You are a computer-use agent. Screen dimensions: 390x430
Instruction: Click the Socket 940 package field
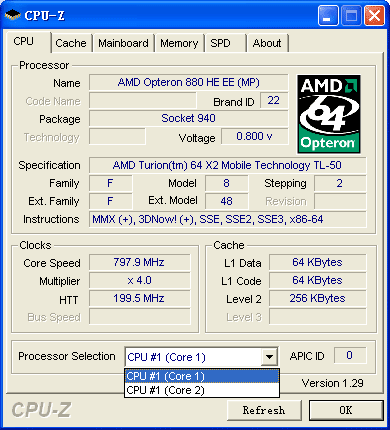[x=189, y=118]
